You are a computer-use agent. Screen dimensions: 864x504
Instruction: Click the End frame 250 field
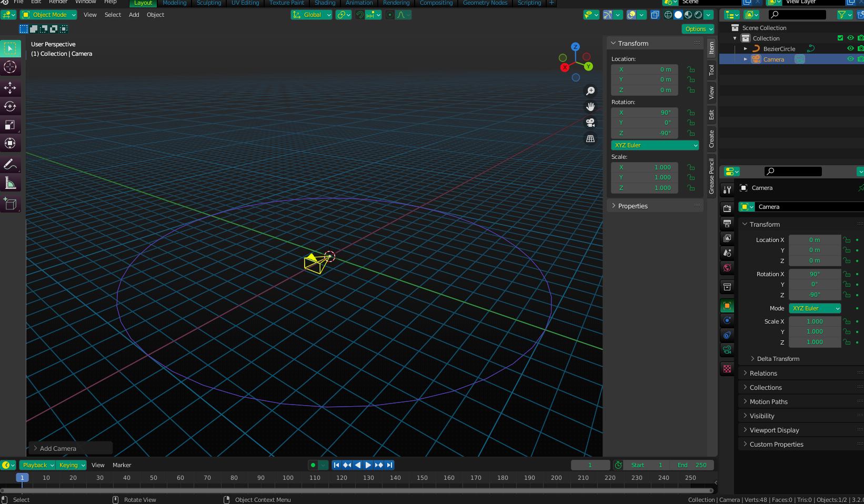[692, 465]
